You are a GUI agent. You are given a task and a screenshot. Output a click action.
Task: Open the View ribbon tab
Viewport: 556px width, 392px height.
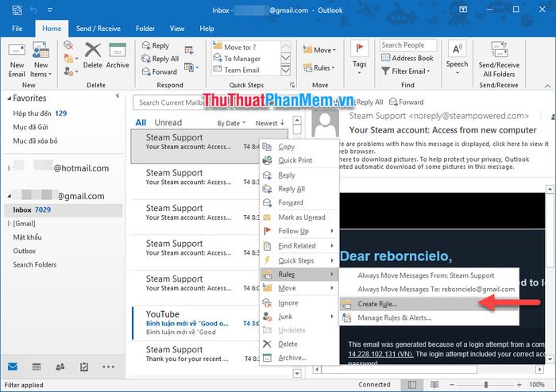[x=177, y=29]
